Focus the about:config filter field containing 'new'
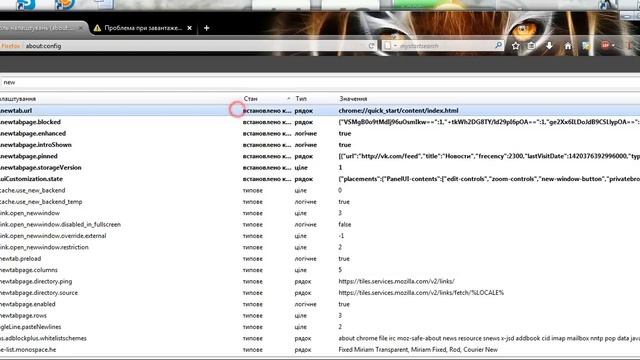This screenshot has height=360, width=640. (320, 82)
